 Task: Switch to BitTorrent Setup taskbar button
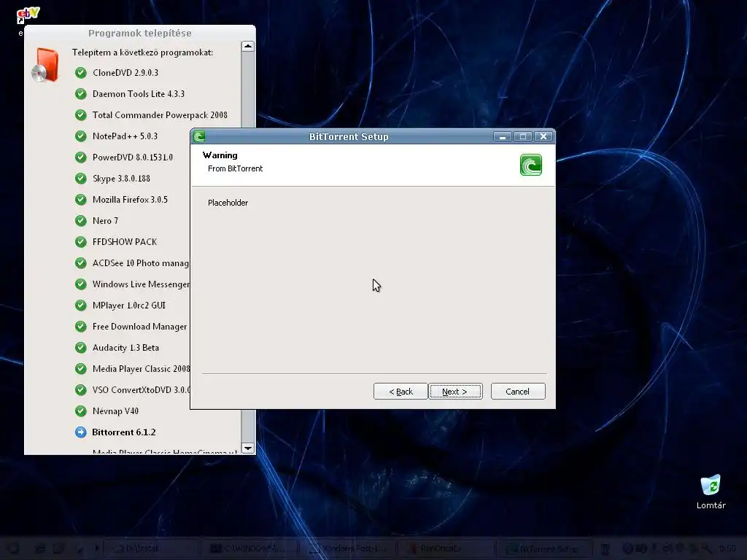[x=544, y=548]
